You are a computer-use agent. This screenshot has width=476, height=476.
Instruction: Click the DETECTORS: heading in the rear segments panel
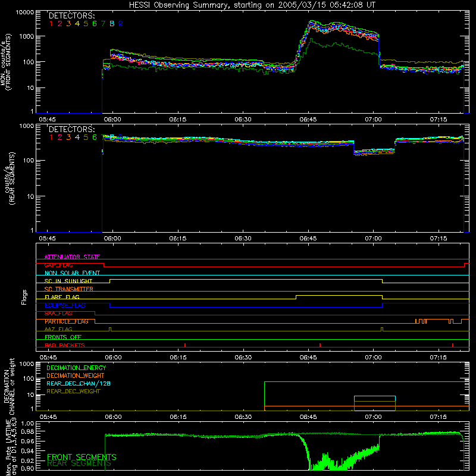pyautogui.click(x=71, y=129)
